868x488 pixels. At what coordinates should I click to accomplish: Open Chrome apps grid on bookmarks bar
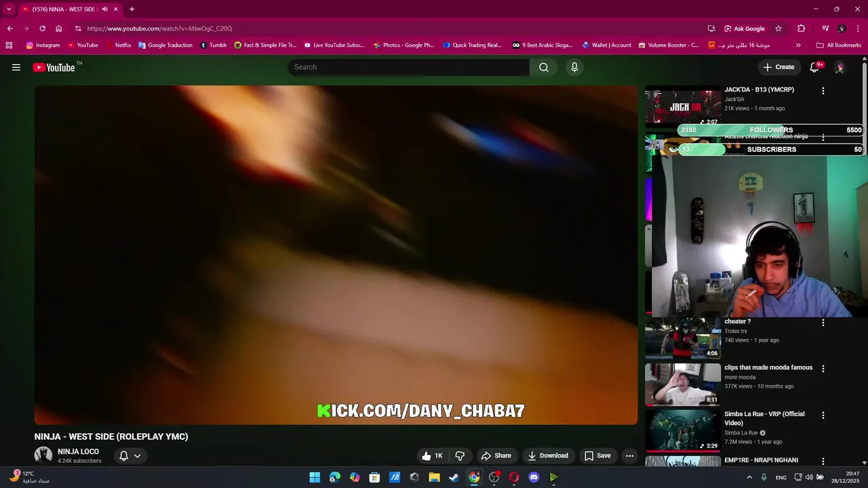click(9, 45)
